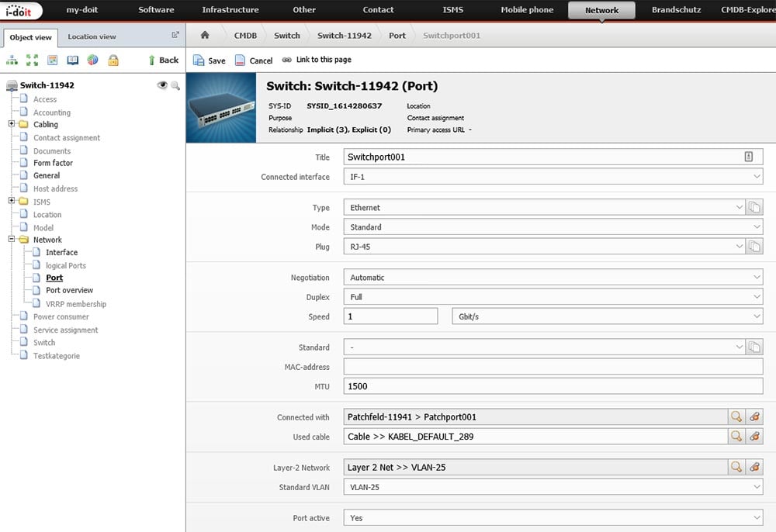
Task: Open the General category
Action: click(47, 175)
